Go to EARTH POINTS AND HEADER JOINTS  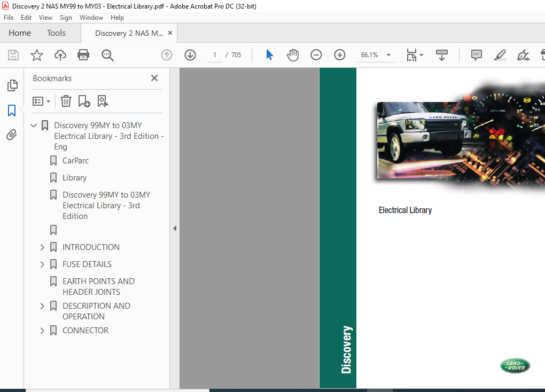98,286
